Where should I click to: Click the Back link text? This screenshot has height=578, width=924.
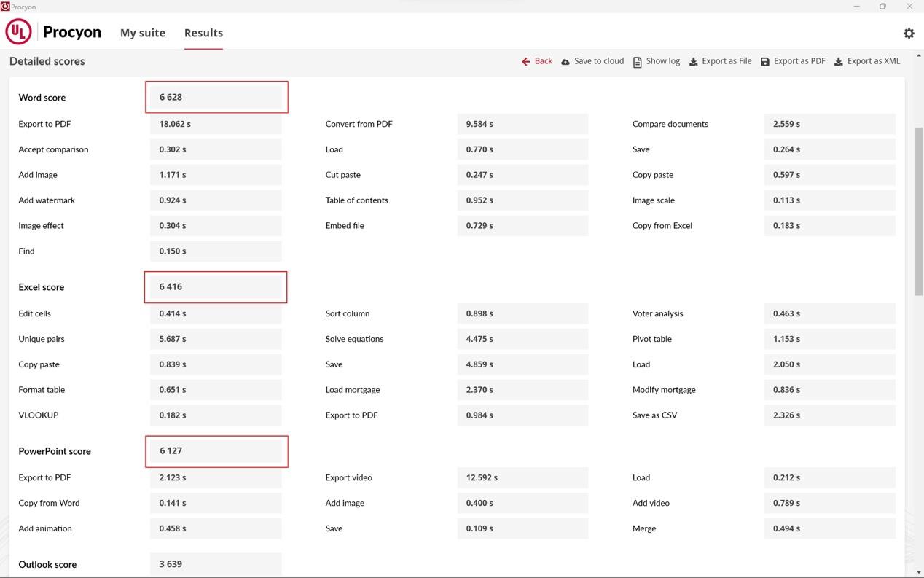tap(544, 61)
